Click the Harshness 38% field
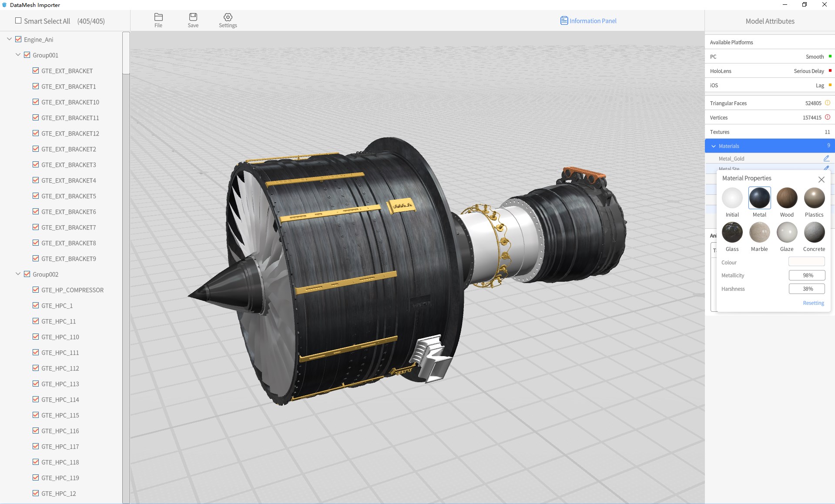The height and width of the screenshot is (504, 835). point(807,289)
